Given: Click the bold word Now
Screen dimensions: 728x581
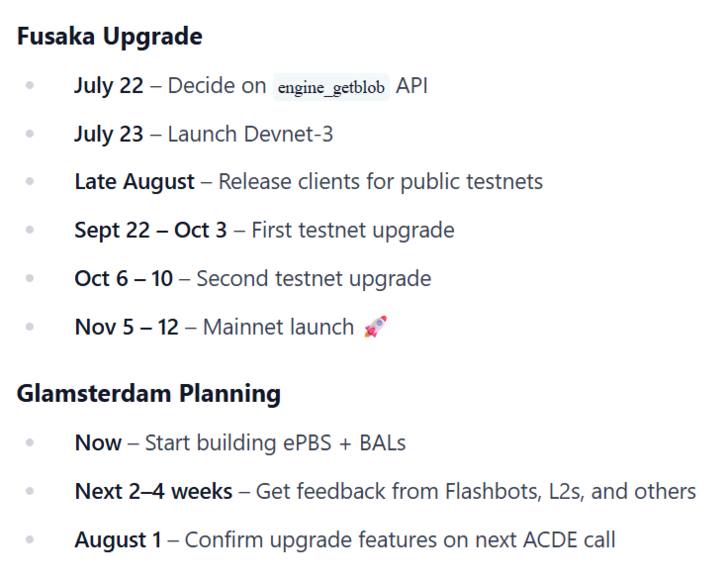Looking at the screenshot, I should (x=98, y=442).
